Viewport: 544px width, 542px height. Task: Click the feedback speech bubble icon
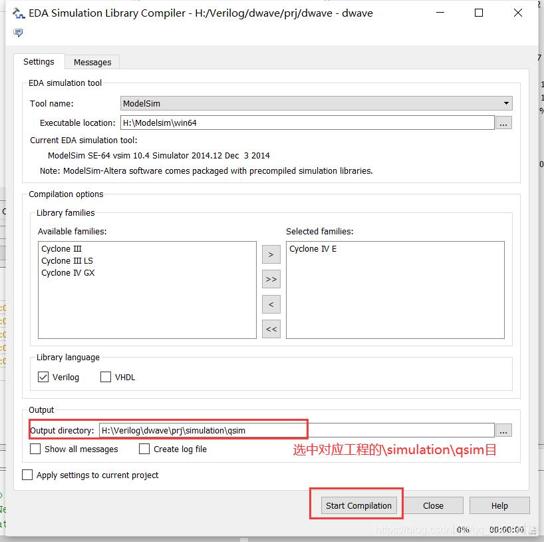tap(18, 33)
